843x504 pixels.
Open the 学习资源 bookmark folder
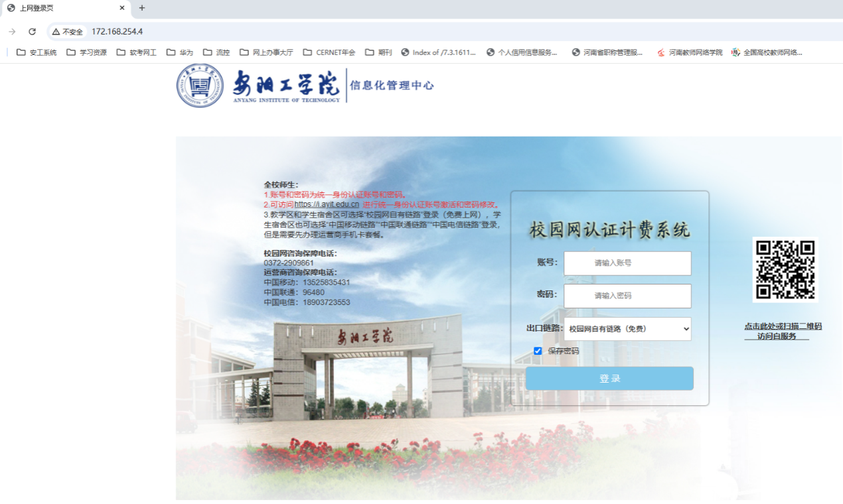coord(87,52)
